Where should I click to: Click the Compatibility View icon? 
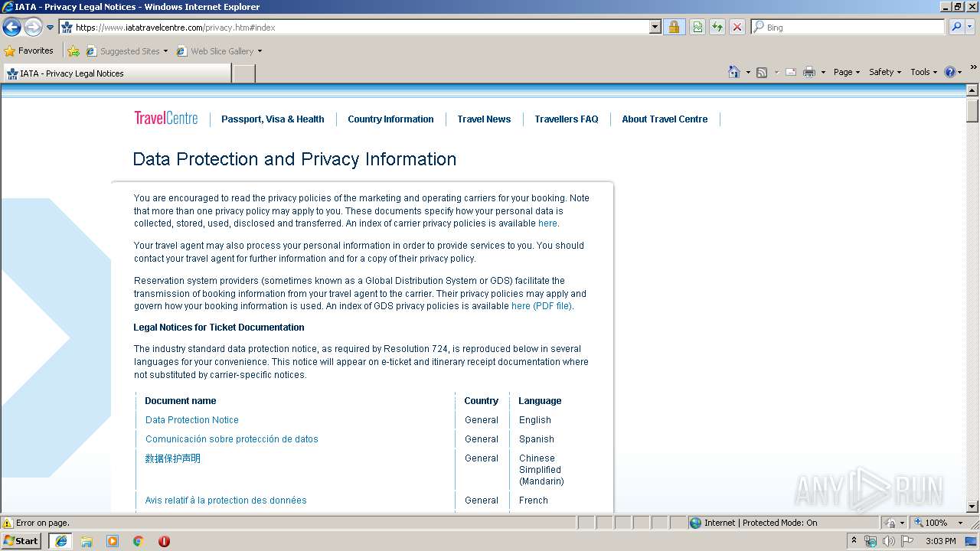[x=697, y=28]
